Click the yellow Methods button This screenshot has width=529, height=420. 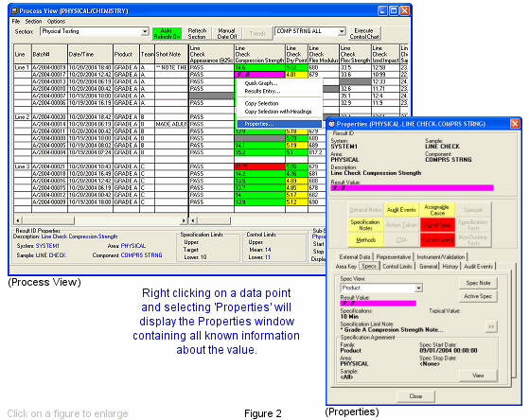tap(365, 240)
